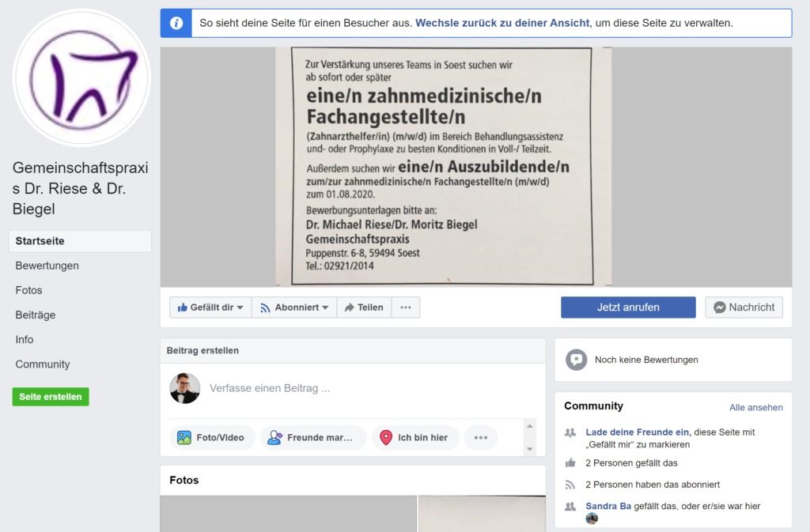Click the info icon in the visitor banner
810x532 pixels.
tap(176, 23)
